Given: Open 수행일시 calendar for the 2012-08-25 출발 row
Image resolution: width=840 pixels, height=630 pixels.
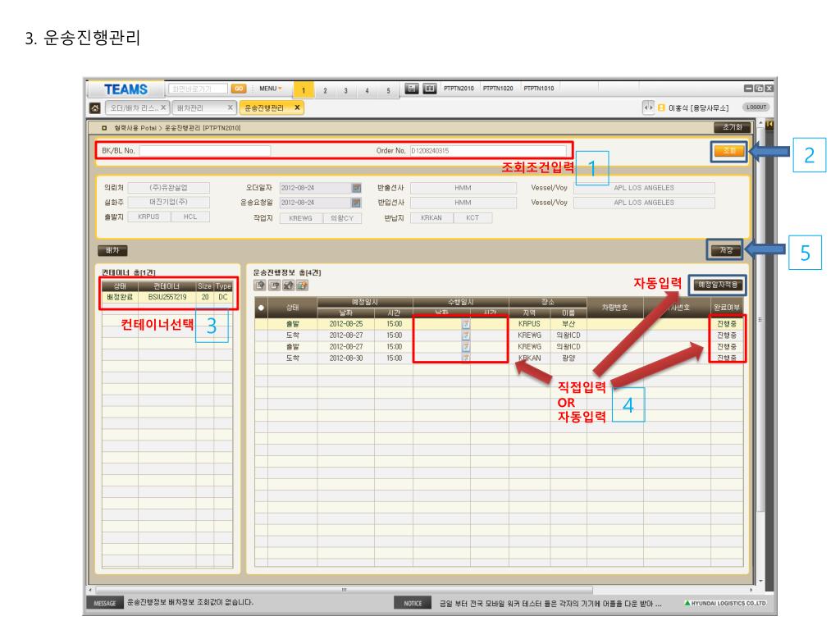Looking at the screenshot, I should point(466,324).
